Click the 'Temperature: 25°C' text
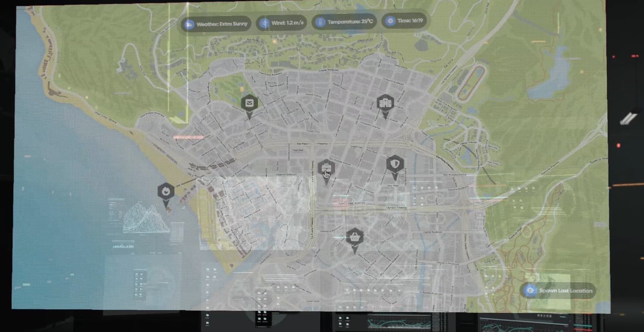The image size is (644, 332). pos(350,22)
